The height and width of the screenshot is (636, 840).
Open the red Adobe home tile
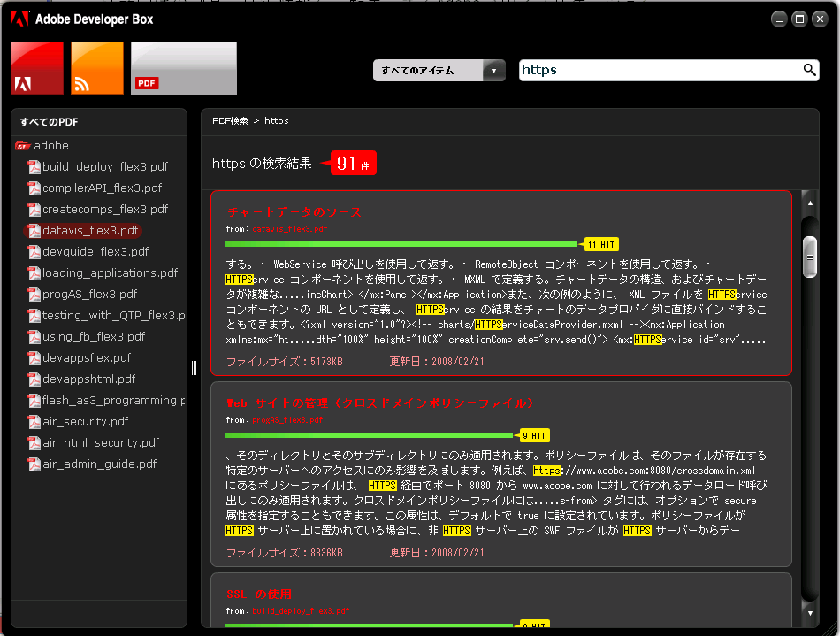[x=37, y=68]
